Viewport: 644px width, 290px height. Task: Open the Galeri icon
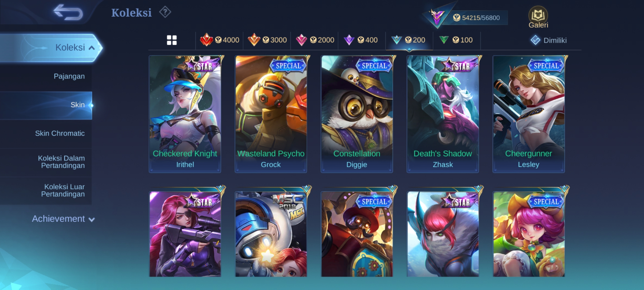pyautogui.click(x=538, y=17)
